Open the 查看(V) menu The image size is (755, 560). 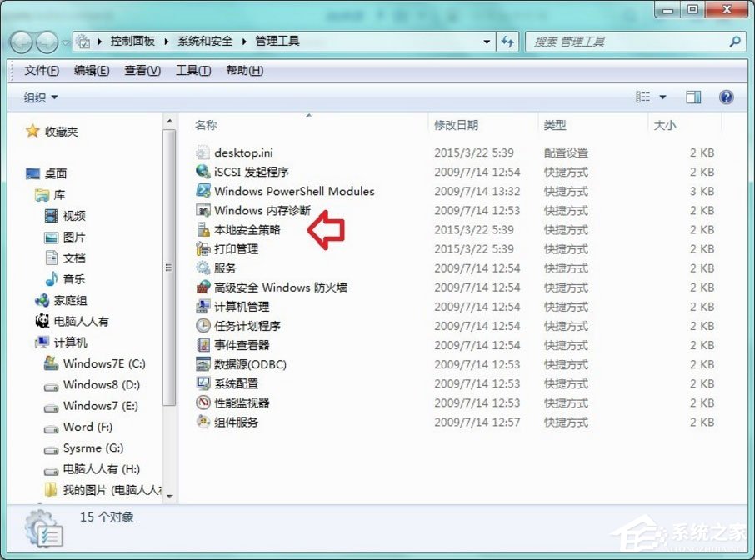pyautogui.click(x=141, y=71)
